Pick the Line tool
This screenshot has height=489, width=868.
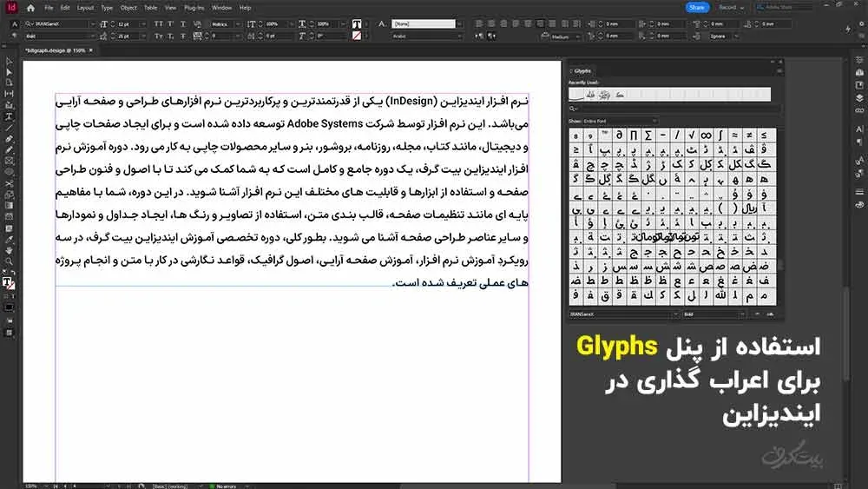9,128
